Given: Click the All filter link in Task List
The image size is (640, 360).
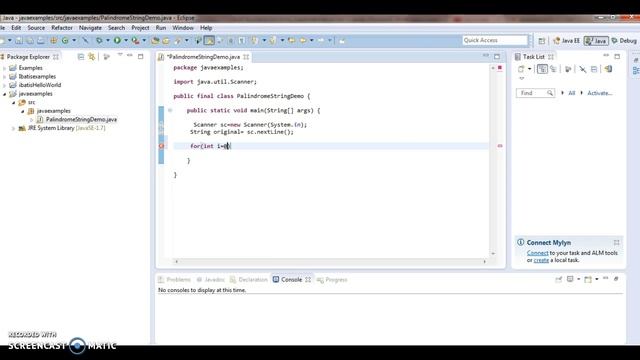Looking at the screenshot, I should click(x=571, y=93).
